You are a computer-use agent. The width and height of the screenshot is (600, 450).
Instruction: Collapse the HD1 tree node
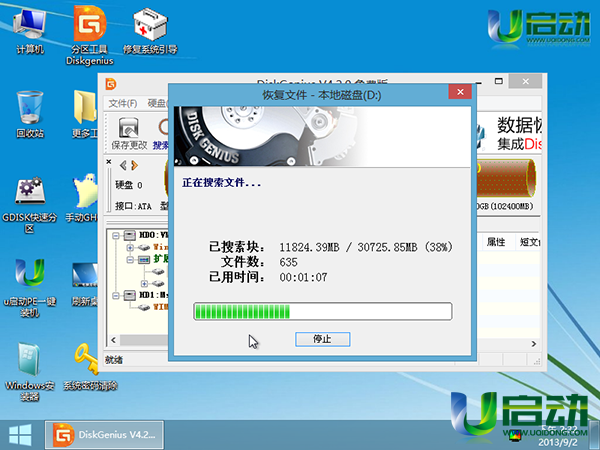[x=116, y=295]
